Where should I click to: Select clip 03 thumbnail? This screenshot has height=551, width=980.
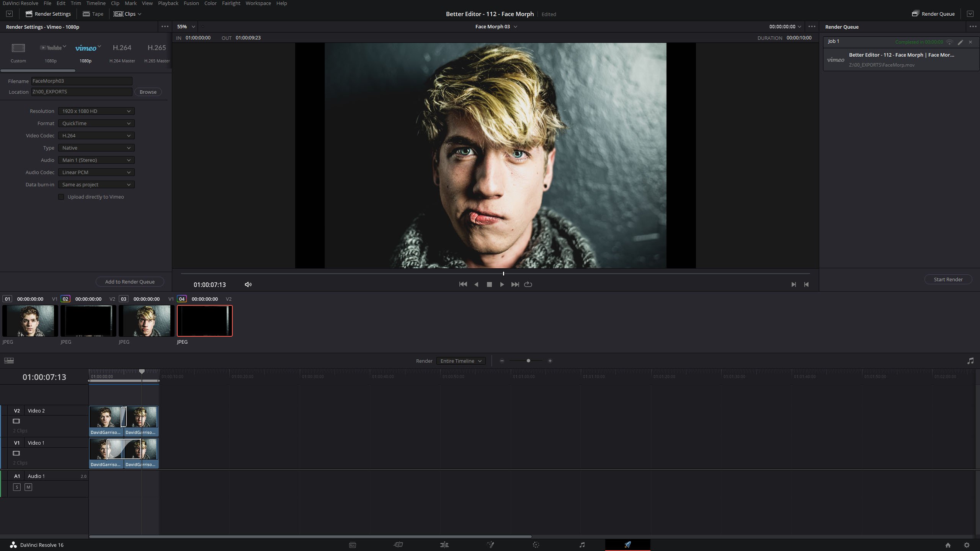[x=146, y=321]
